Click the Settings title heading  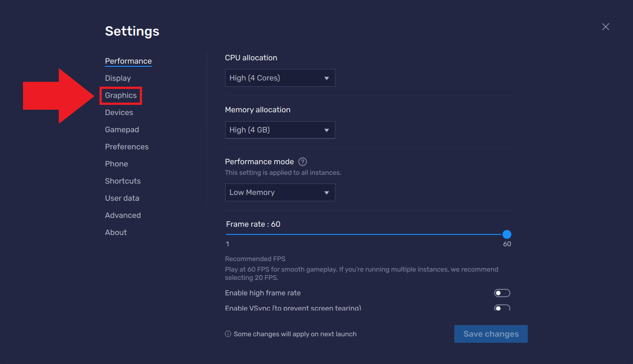132,31
